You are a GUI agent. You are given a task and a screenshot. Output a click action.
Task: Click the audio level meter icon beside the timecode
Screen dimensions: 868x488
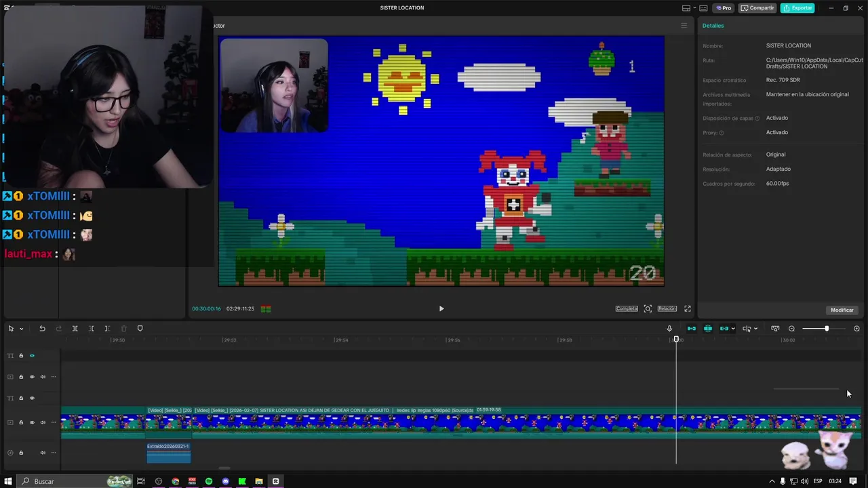pyautogui.click(x=266, y=309)
